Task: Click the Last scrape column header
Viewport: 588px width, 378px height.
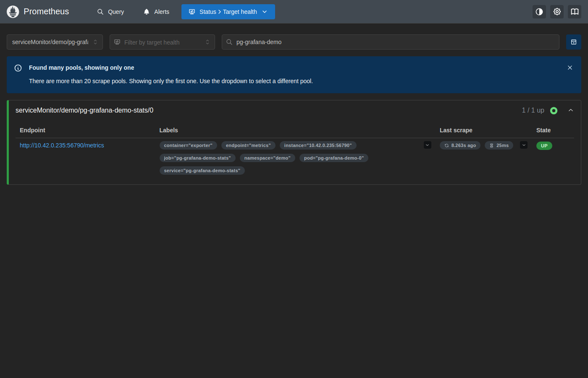Action: coord(456,130)
